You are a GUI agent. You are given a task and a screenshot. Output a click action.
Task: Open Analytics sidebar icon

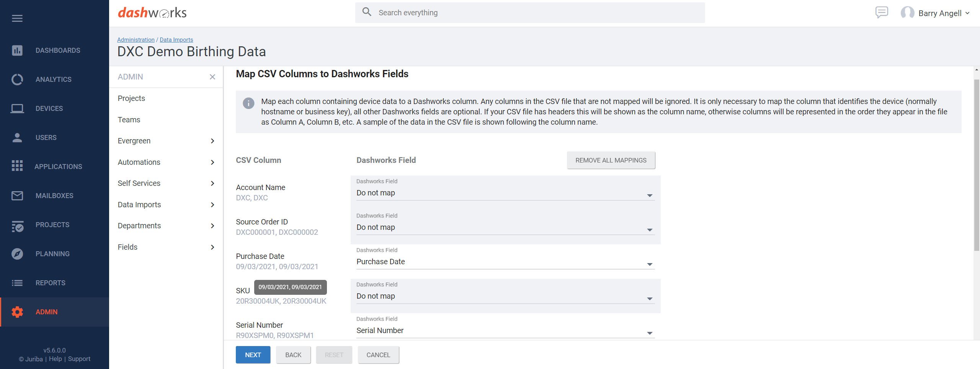click(x=17, y=80)
